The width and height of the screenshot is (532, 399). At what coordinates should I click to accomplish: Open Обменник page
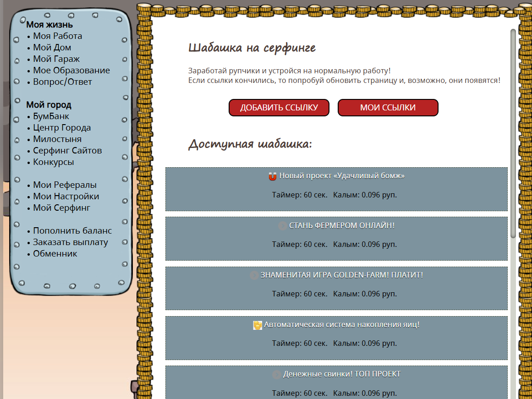(55, 254)
